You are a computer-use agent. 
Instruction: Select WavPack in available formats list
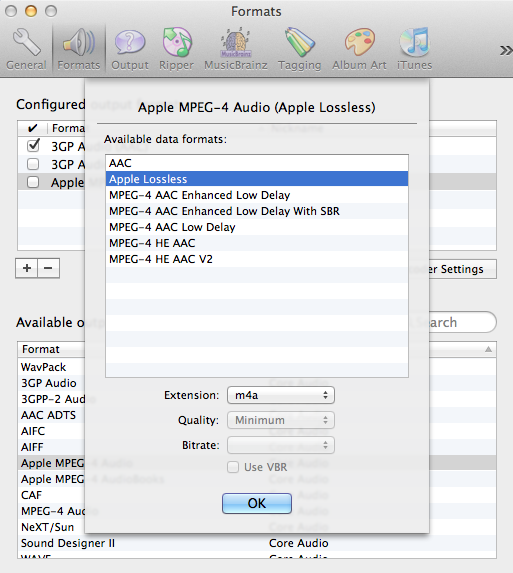pos(51,367)
